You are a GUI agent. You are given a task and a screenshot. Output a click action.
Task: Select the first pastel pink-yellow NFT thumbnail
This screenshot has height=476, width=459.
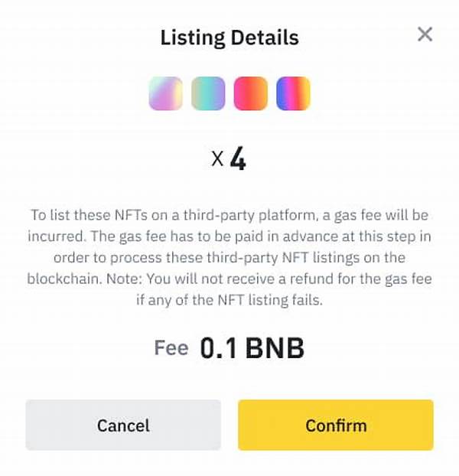click(x=165, y=93)
